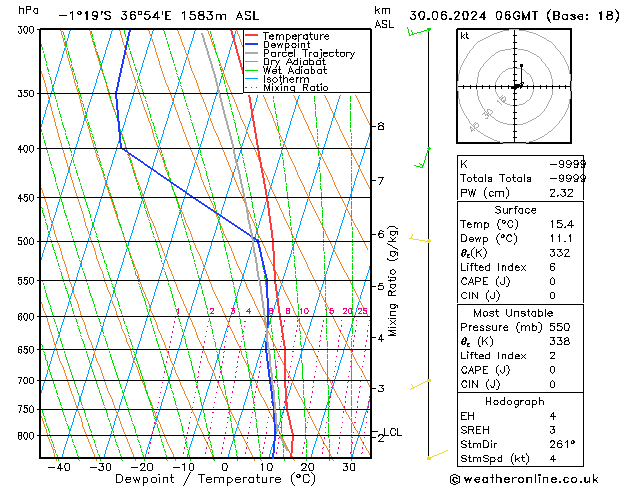
Task: Click the 30 temperature axis label
Action: (349, 467)
